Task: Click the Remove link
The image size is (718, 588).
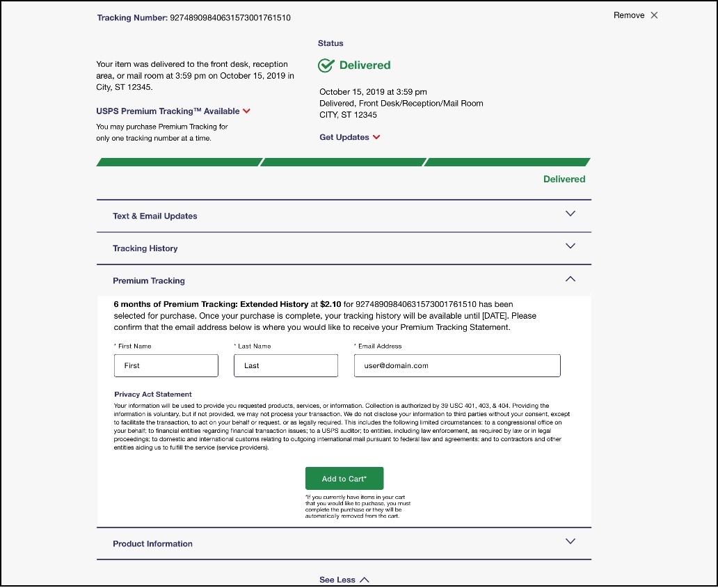Action: [x=629, y=15]
